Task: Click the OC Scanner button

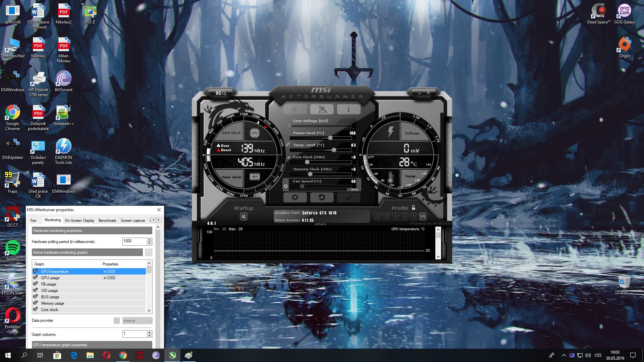Action: pos(221,93)
